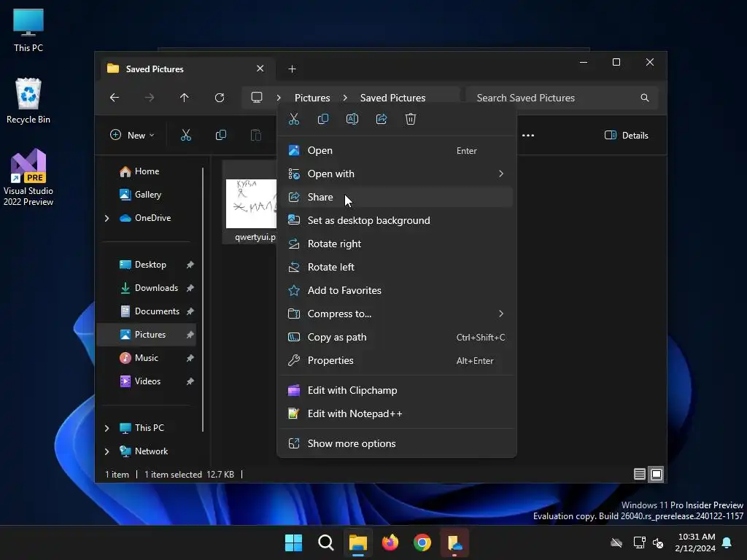Open Home in the navigation pane
The image size is (747, 560).
pos(147,171)
